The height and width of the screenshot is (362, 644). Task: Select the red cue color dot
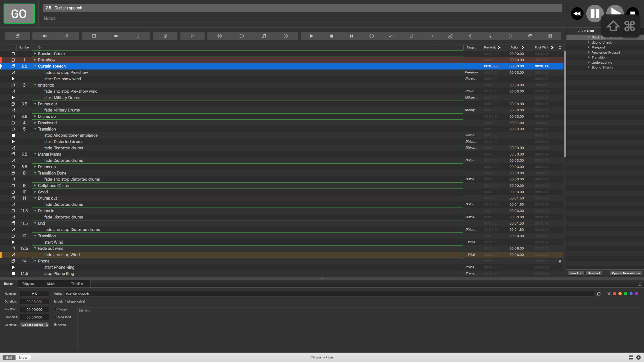point(615,294)
